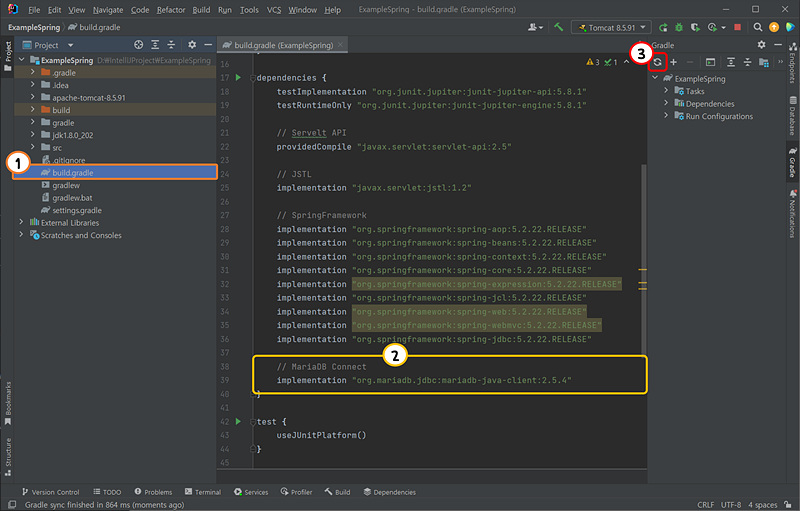
Task: Collapse all in Project panel
Action: [x=171, y=45]
